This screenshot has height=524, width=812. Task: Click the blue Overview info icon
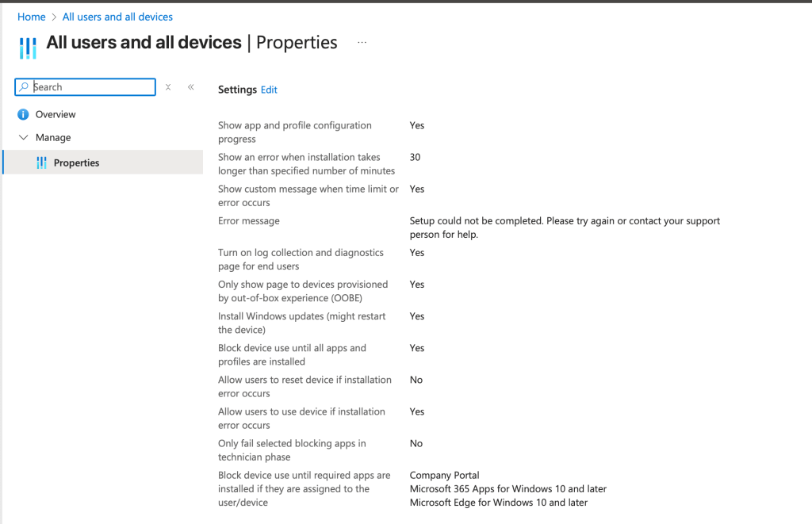(x=23, y=114)
